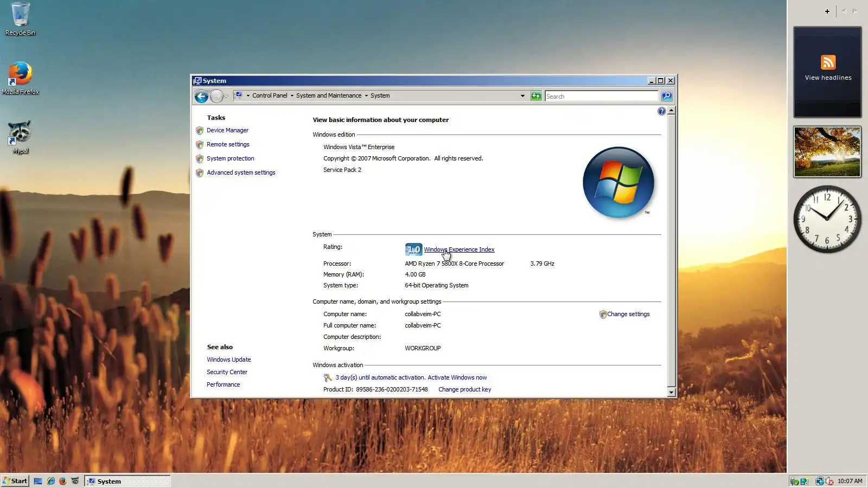
Task: Click the Service Pack 2 text
Action: (342, 170)
